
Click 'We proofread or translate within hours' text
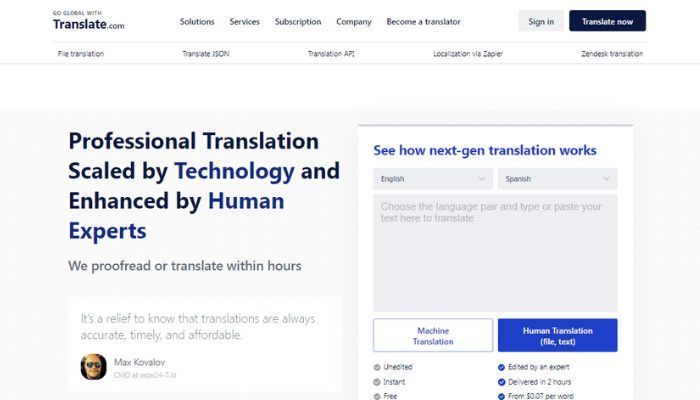(185, 266)
